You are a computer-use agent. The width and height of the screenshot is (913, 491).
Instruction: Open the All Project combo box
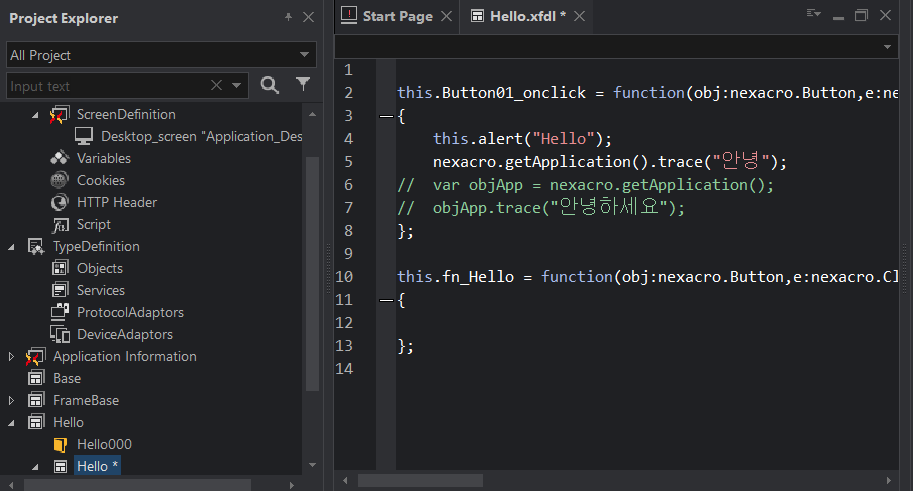coord(161,55)
